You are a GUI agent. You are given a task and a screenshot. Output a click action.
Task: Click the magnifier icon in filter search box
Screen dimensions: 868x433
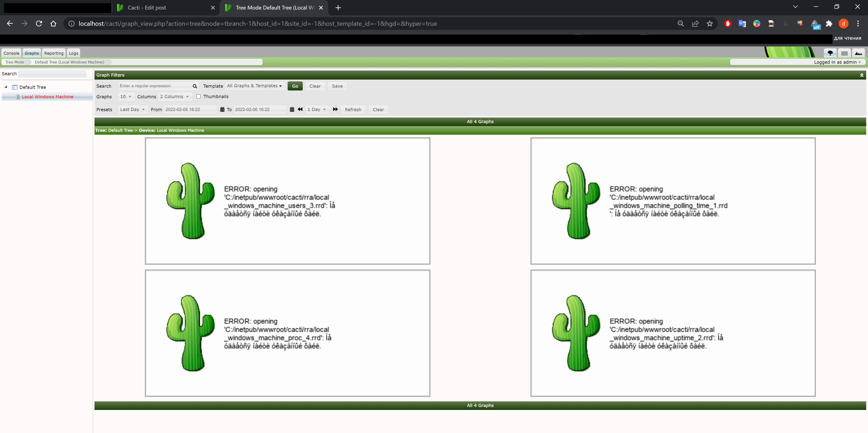pos(195,86)
